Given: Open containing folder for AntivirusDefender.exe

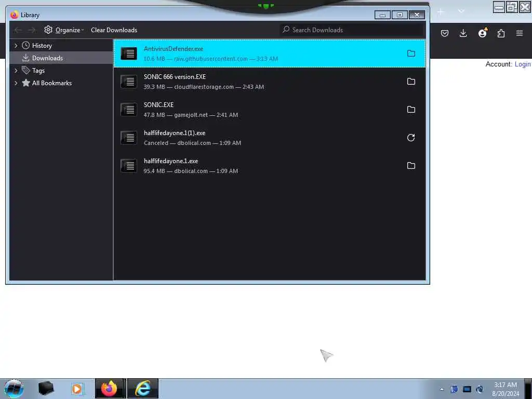Looking at the screenshot, I should (x=411, y=54).
